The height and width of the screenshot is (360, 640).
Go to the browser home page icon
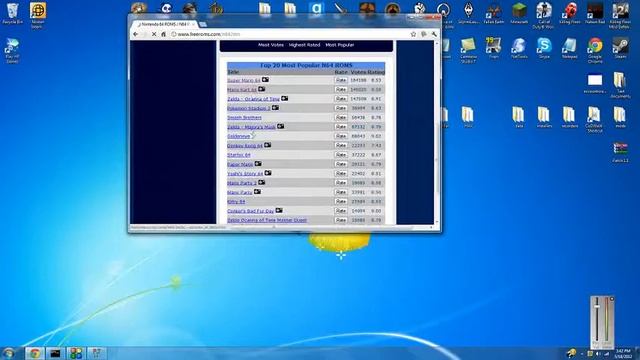(x=164, y=34)
